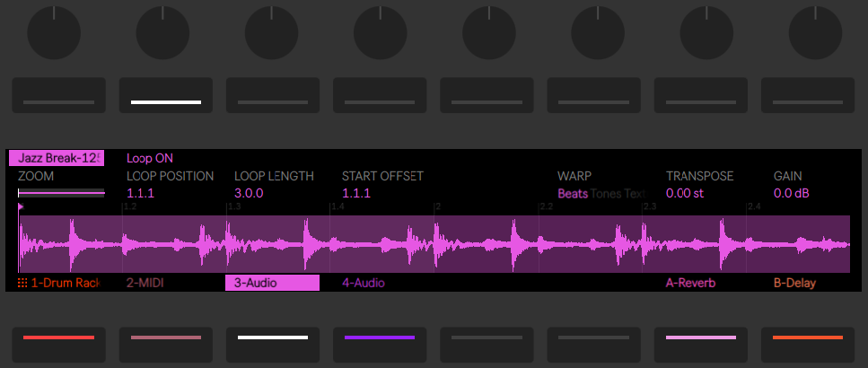868x368 pixels.
Task: Click the LOOP LENGTH parameter label
Action: [x=274, y=177]
